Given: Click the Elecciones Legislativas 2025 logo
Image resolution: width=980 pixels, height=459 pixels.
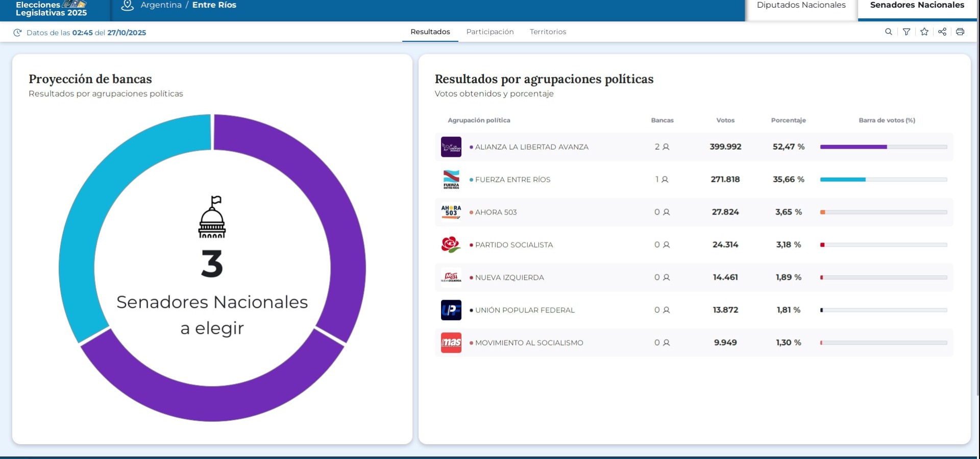Looking at the screenshot, I should coord(51,8).
